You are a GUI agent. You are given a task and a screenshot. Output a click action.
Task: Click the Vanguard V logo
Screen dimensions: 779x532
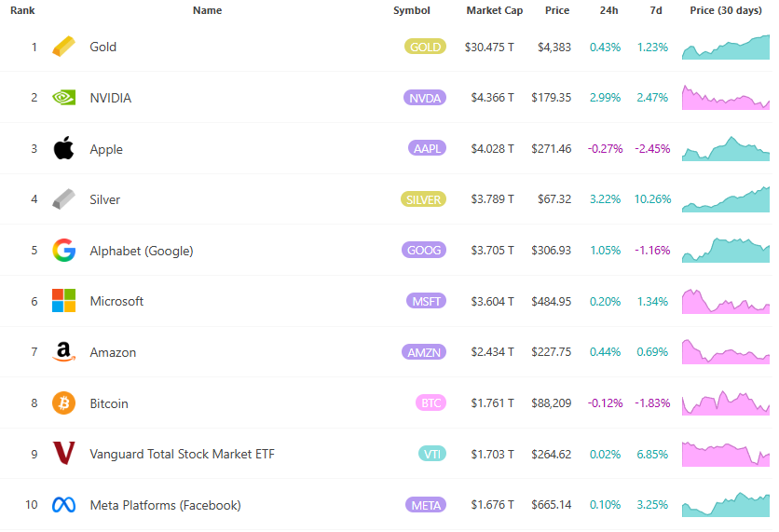click(x=63, y=454)
